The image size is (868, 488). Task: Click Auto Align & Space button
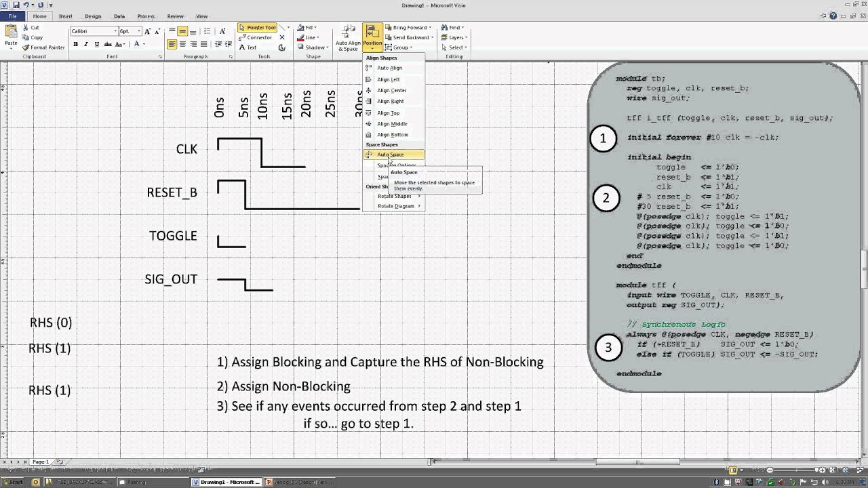pyautogui.click(x=348, y=39)
